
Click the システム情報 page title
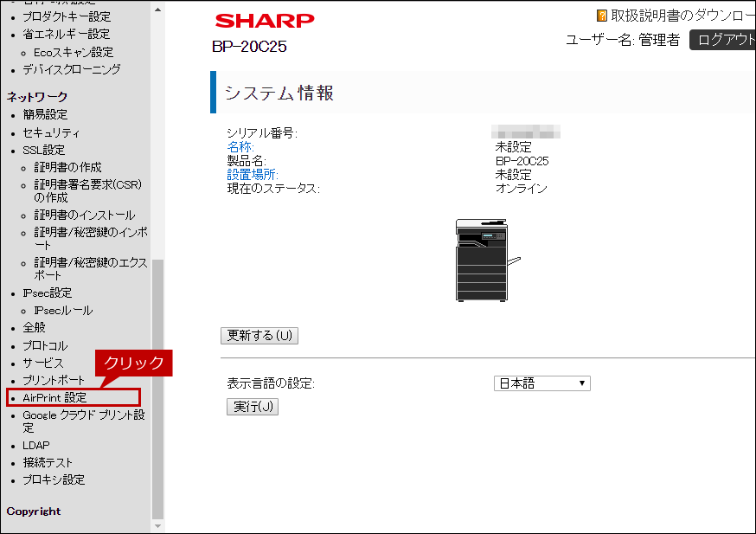tap(279, 93)
